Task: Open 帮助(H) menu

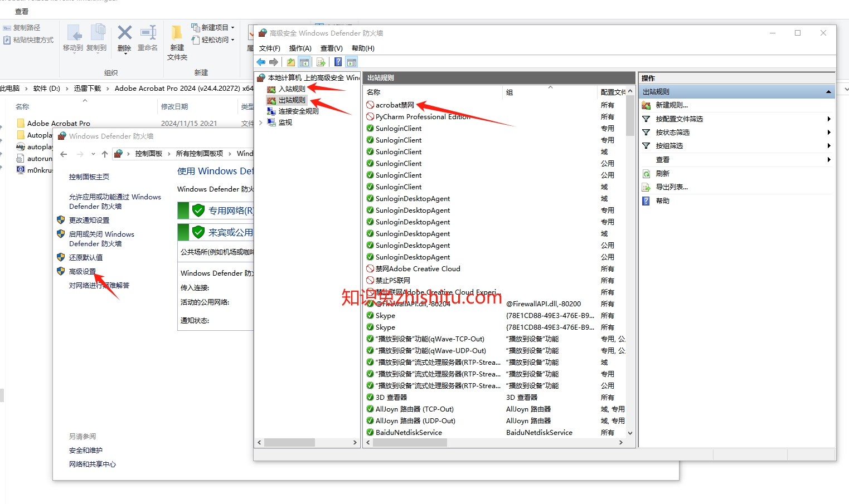Action: point(363,48)
